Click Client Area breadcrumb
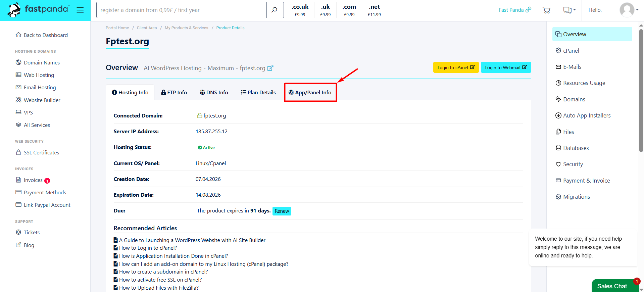This screenshot has height=292, width=644. [147, 28]
